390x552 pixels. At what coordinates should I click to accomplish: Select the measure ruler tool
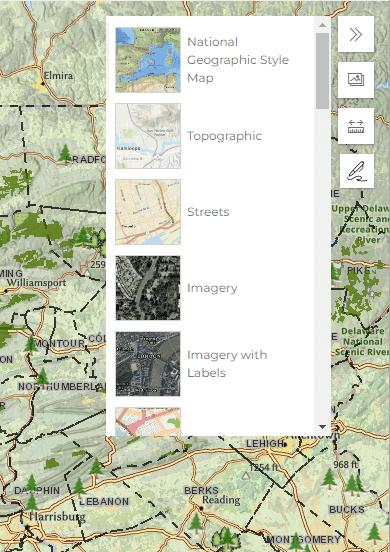pos(356,126)
